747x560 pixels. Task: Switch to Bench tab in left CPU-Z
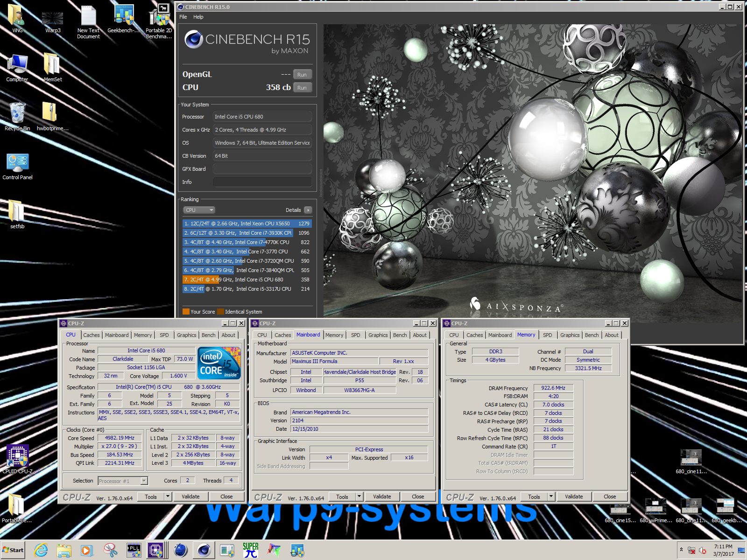click(x=209, y=335)
